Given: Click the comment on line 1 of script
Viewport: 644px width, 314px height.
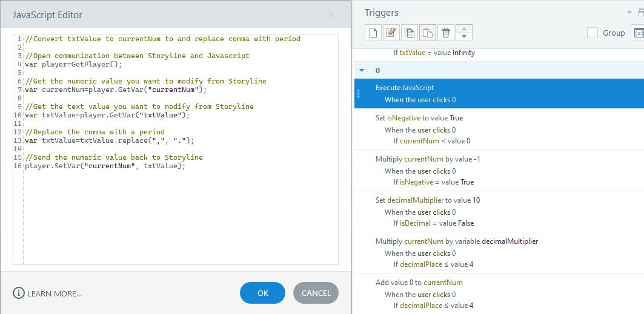Looking at the screenshot, I should point(162,39).
